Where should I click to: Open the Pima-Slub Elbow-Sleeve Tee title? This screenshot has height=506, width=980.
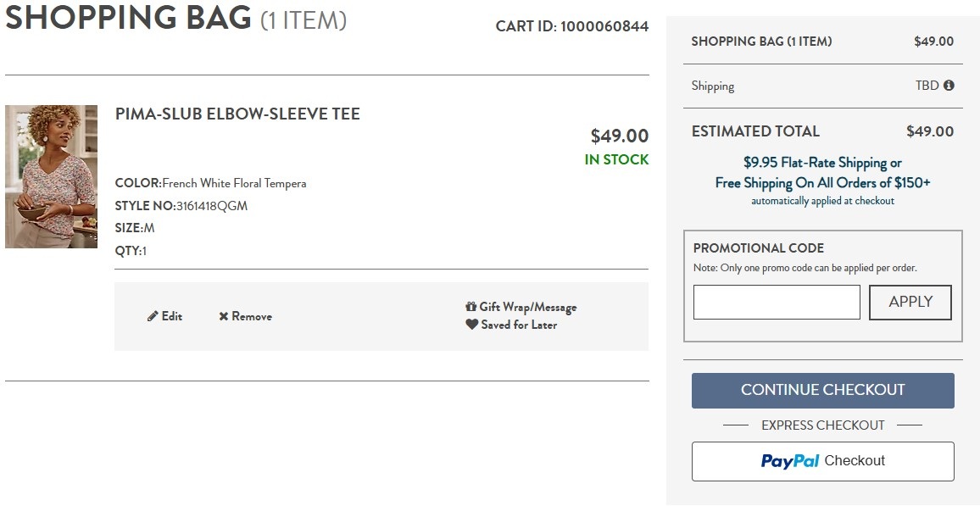pyautogui.click(x=237, y=114)
